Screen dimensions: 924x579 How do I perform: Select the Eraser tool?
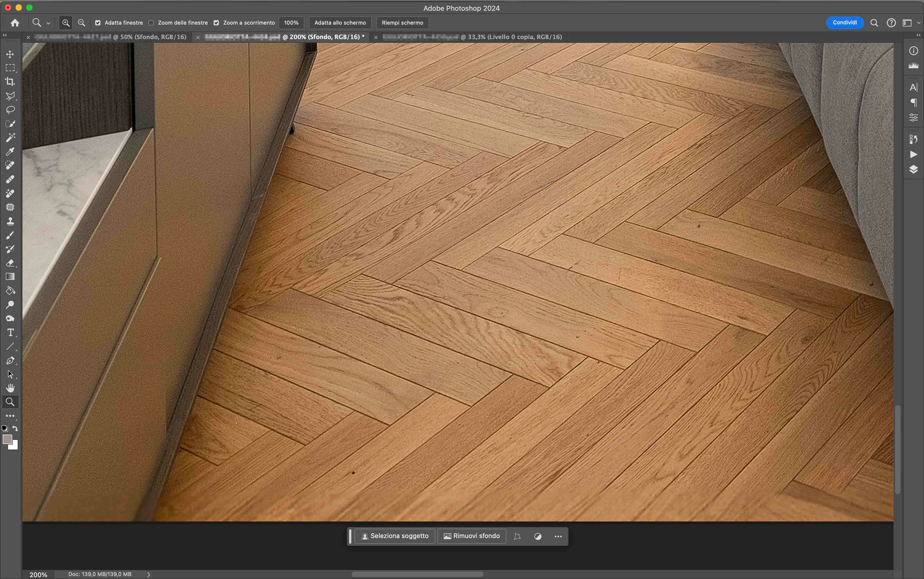10,263
